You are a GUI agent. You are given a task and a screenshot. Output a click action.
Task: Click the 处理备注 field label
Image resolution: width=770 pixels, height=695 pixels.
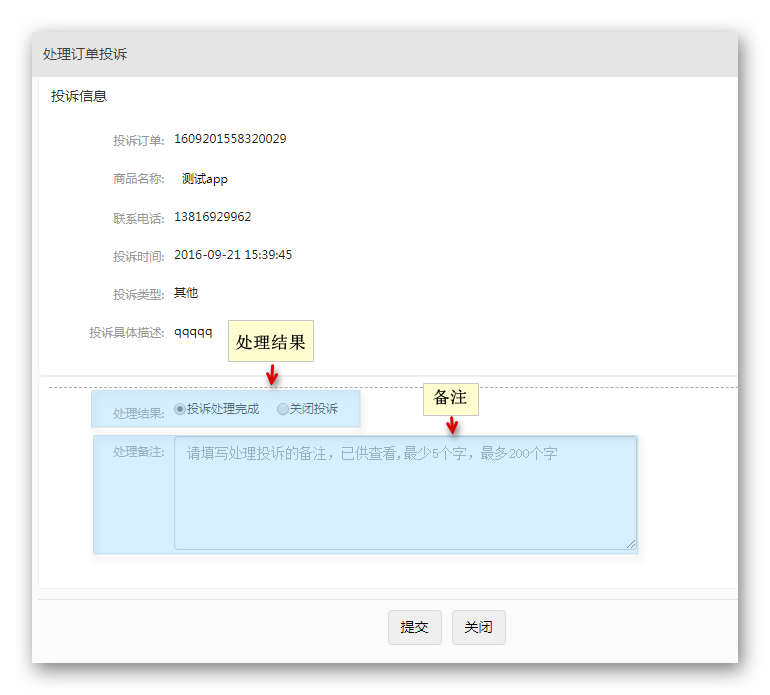tap(138, 452)
